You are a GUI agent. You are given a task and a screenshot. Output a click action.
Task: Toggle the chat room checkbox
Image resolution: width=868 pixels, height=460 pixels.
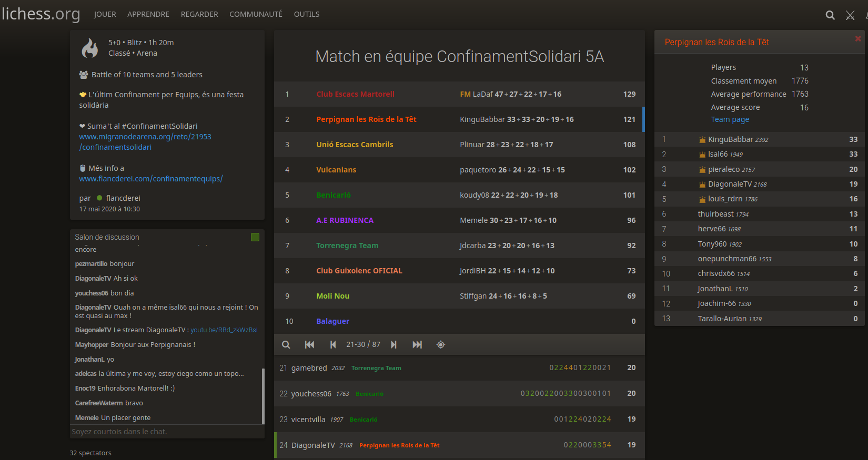coord(255,237)
